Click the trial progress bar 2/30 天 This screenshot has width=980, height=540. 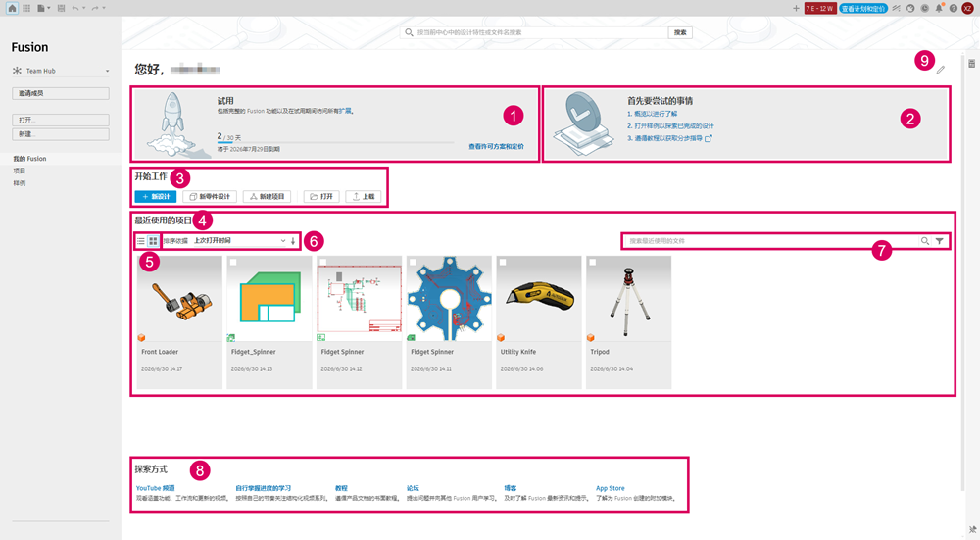[335, 142]
